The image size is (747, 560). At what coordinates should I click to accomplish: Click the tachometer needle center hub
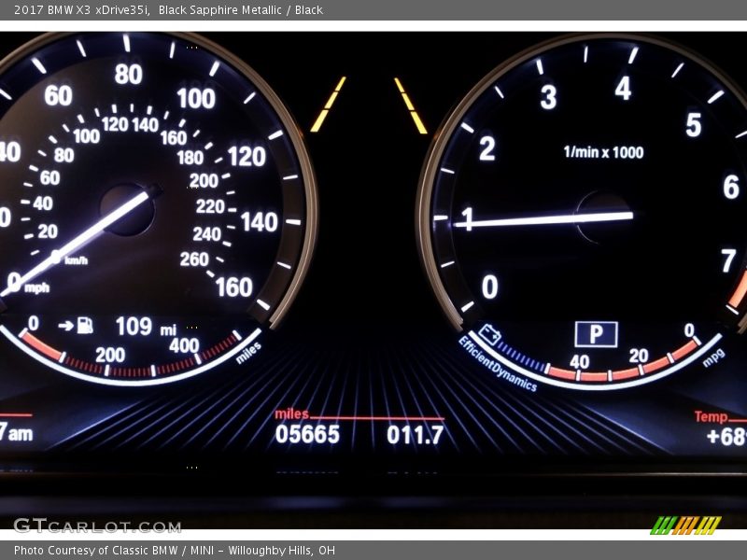[x=604, y=217]
